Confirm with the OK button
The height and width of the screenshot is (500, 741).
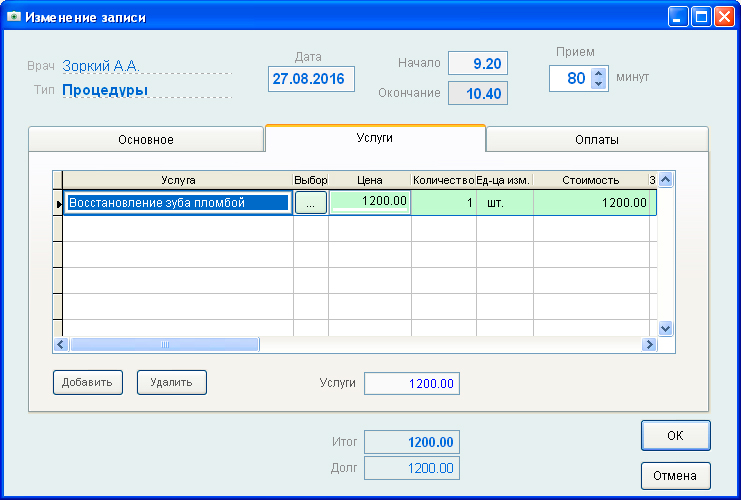pyautogui.click(x=675, y=435)
